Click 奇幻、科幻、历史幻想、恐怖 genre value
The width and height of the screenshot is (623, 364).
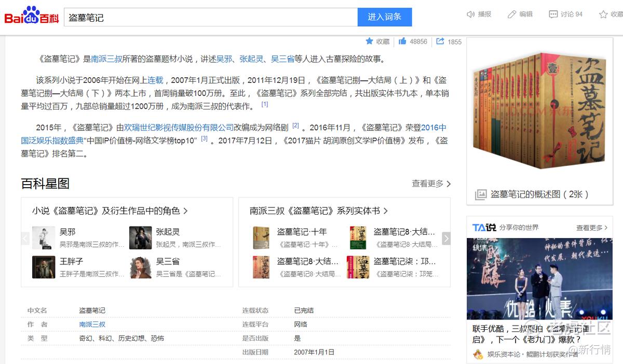click(x=121, y=338)
